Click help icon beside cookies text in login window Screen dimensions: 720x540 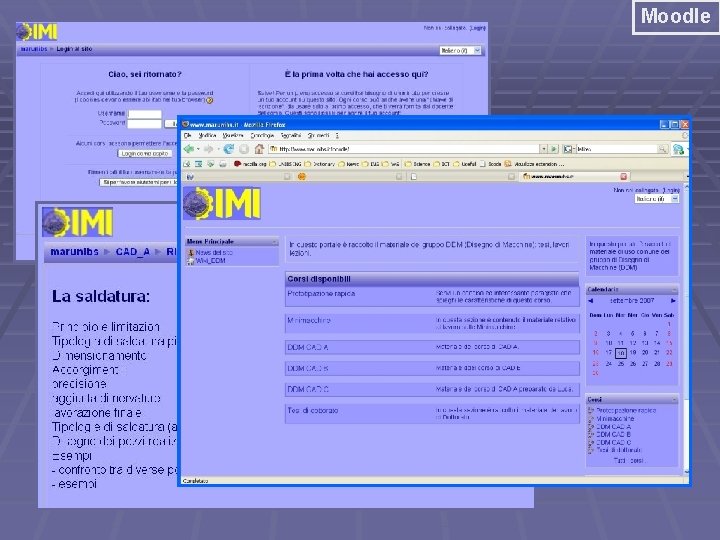209,100
